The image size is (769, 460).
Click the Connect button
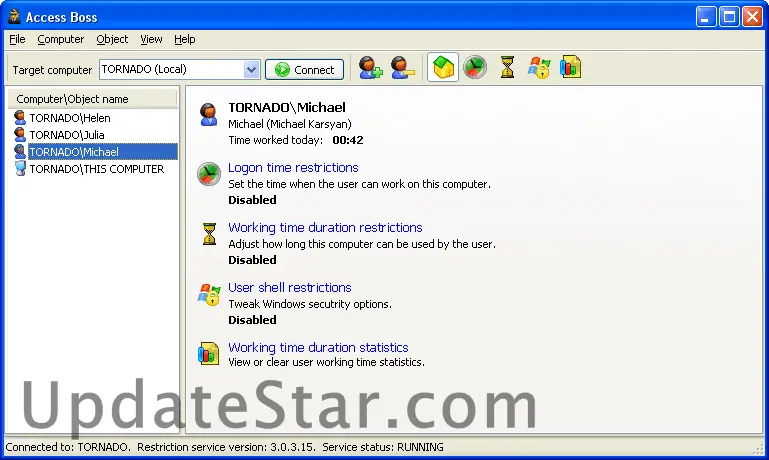point(305,70)
